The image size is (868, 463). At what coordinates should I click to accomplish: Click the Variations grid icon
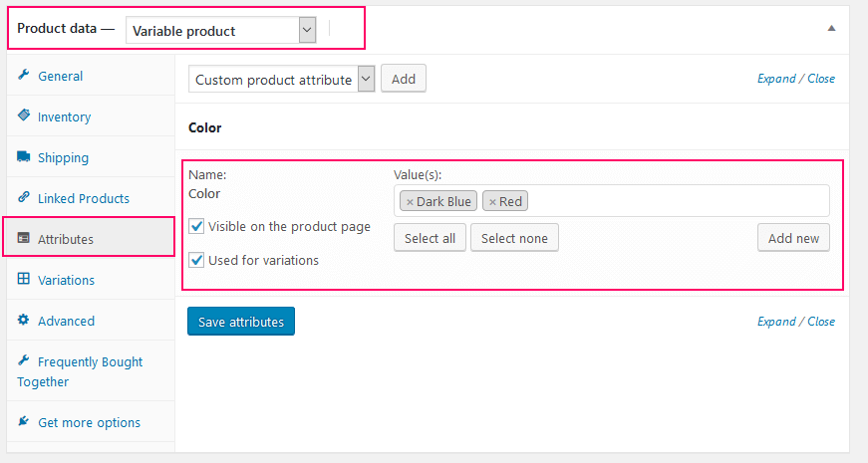pos(23,280)
